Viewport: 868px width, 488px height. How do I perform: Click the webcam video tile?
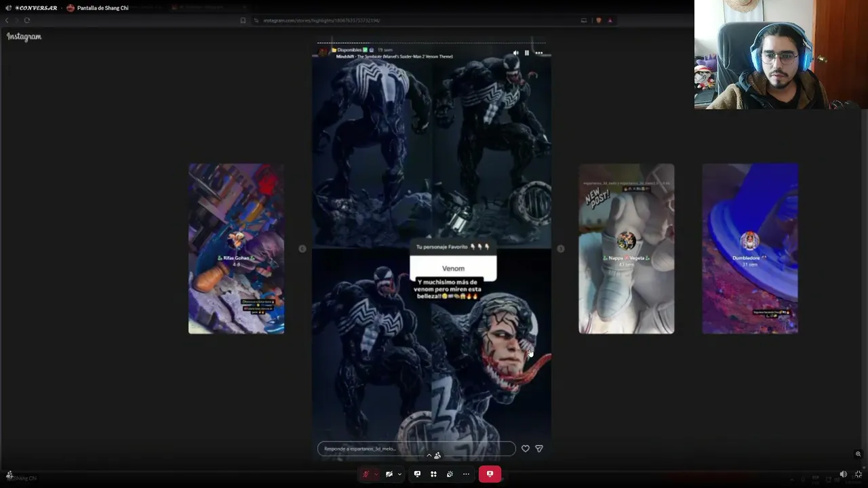[781, 54]
